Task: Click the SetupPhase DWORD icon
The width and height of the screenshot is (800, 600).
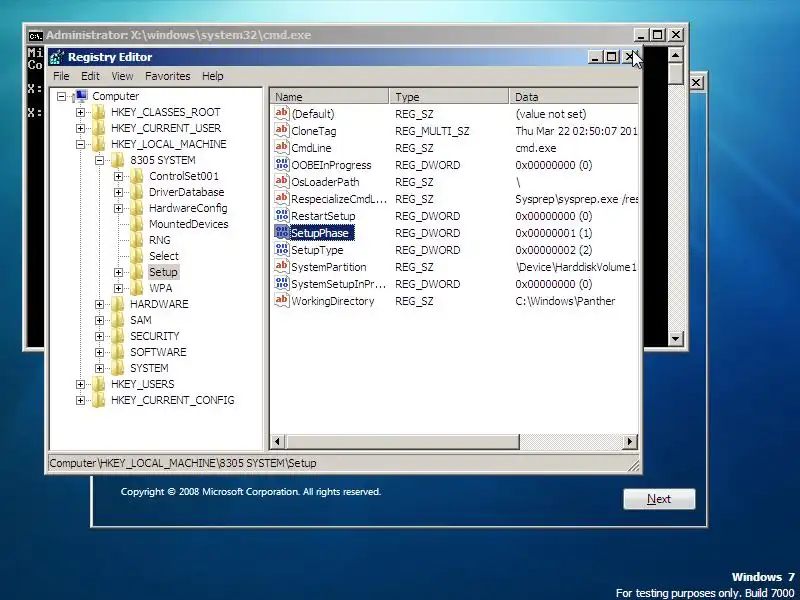Action: pyautogui.click(x=282, y=232)
